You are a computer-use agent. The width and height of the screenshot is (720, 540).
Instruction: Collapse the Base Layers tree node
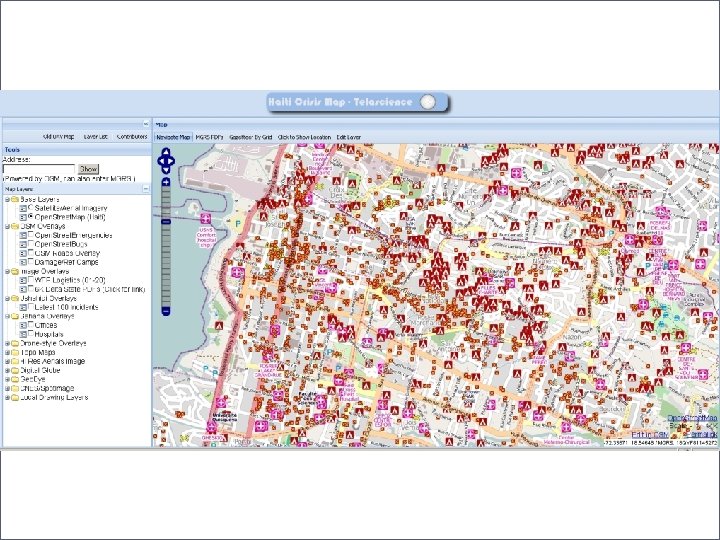pos(7,199)
